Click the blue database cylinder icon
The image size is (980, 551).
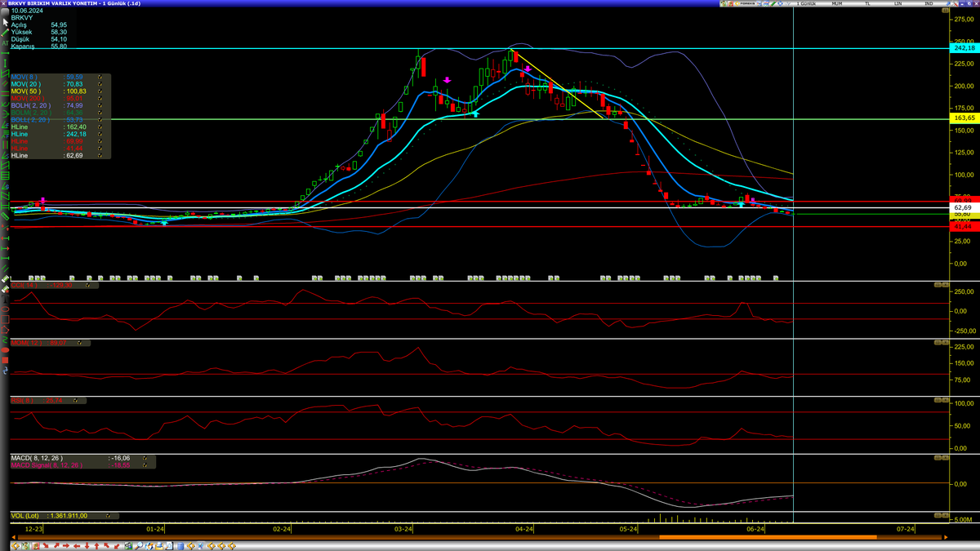coord(180,546)
